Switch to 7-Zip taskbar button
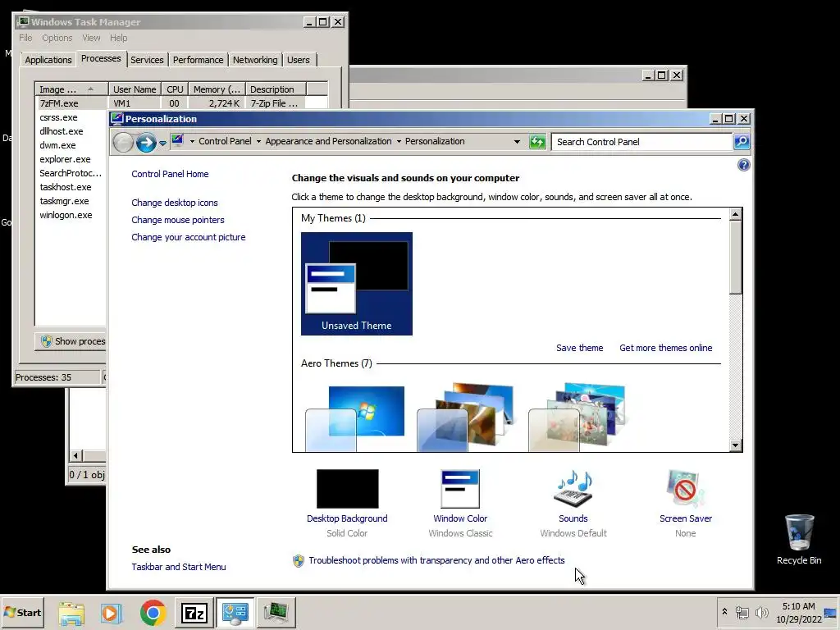Image resolution: width=840 pixels, height=630 pixels. (194, 613)
